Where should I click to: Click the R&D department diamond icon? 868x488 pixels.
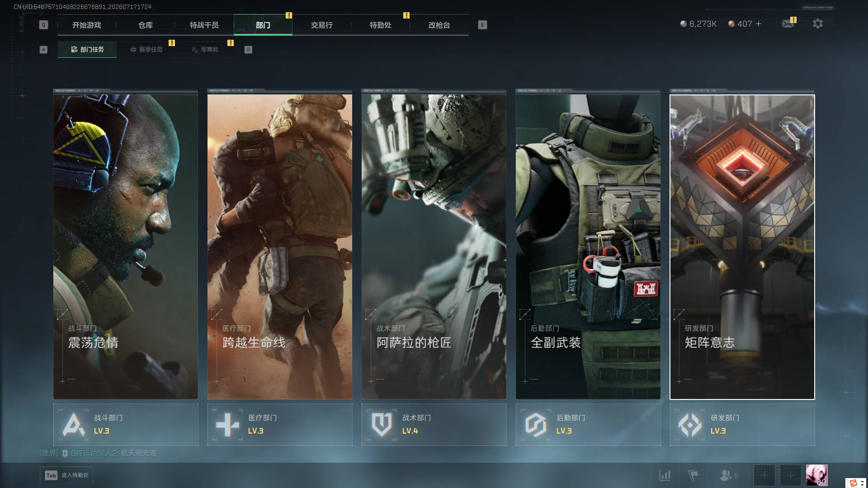coord(690,425)
